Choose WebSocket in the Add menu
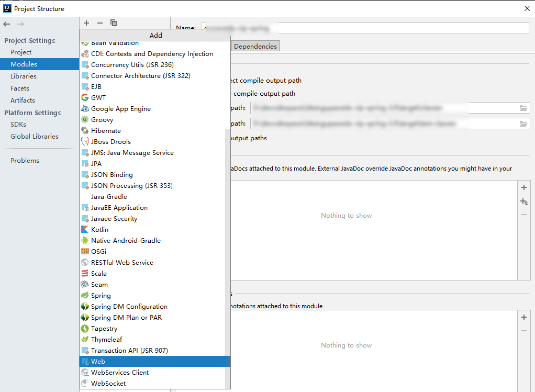This screenshot has width=535, height=392. [x=152, y=383]
